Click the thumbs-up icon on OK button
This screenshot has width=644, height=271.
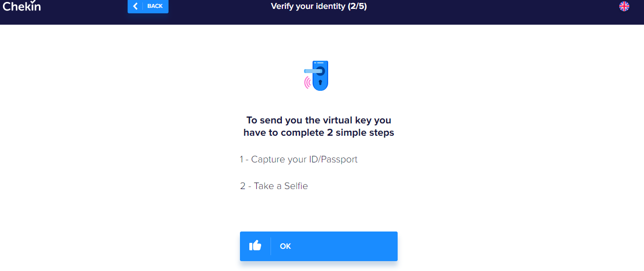coord(255,245)
